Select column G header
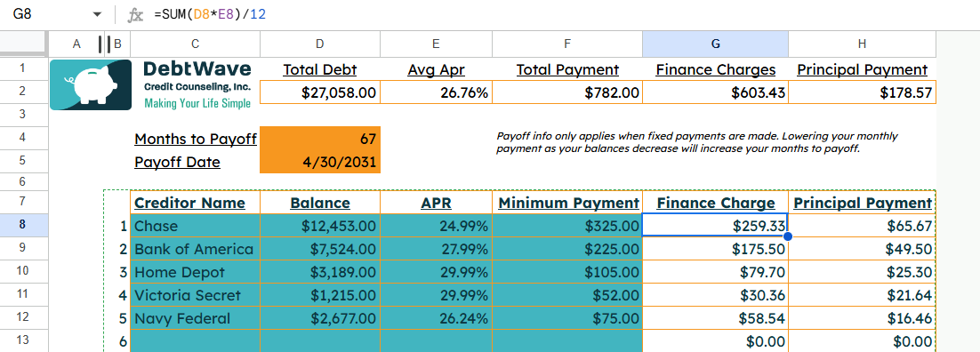The image size is (980, 352). 715,44
